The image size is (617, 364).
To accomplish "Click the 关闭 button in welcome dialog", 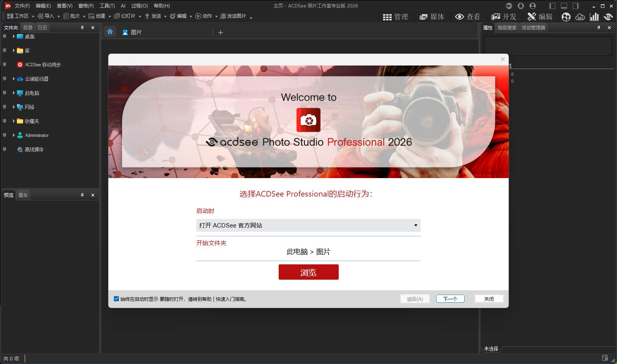I will click(x=489, y=299).
